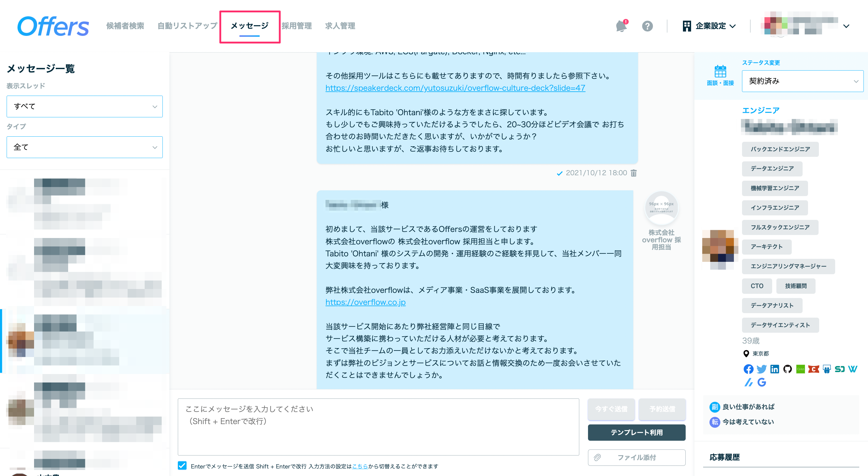Screen dimensions: 868x476
Task: Click the ファイル添付 button
Action: (637, 457)
